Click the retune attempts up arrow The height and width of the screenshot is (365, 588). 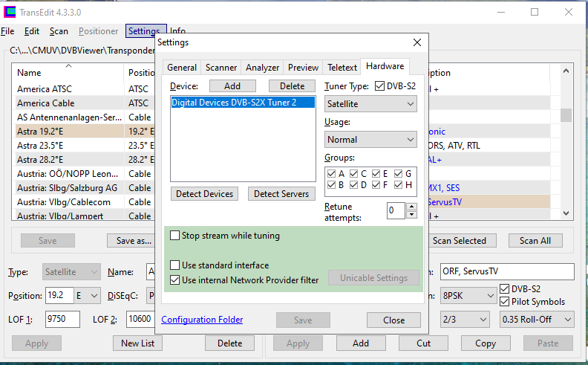(x=412, y=207)
